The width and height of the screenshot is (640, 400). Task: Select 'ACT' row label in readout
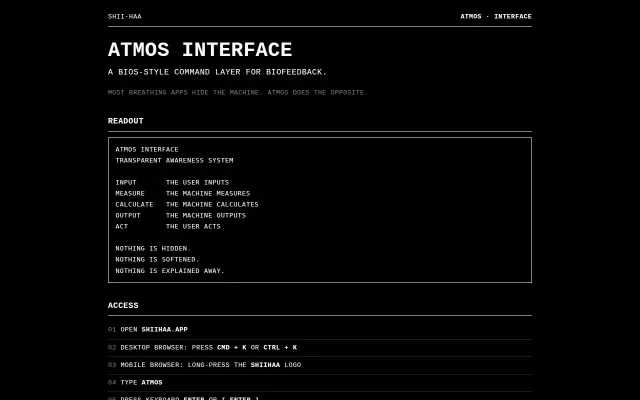[x=122, y=227]
